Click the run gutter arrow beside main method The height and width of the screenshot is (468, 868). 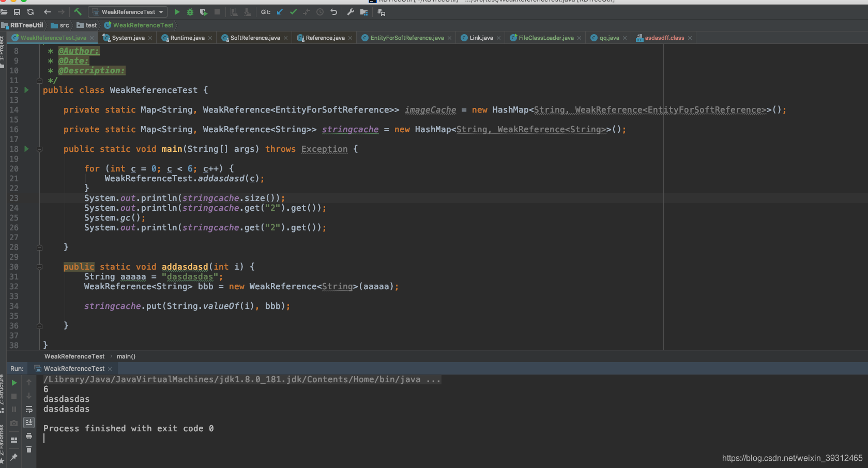pos(26,149)
